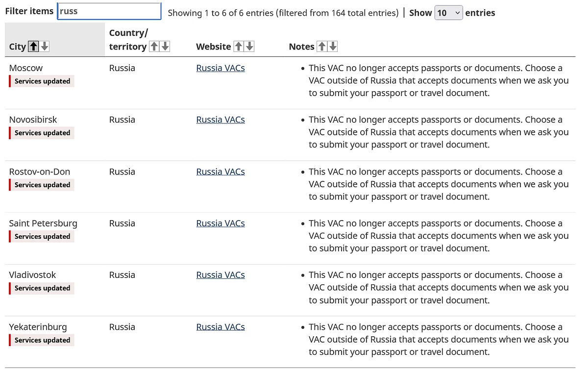Open Russia VACs link in Yekaterinburg row
Viewport: 588px width, 374px height.
pos(220,327)
